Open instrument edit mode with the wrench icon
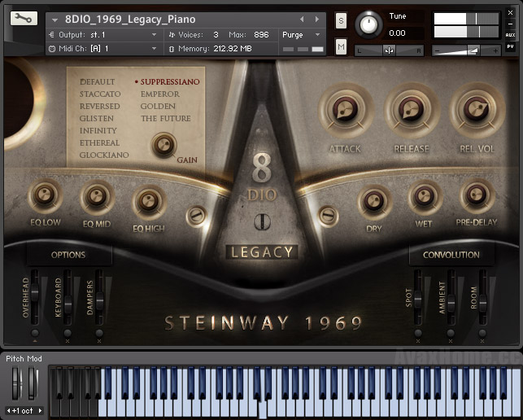This screenshot has height=420, width=523. 24,18
